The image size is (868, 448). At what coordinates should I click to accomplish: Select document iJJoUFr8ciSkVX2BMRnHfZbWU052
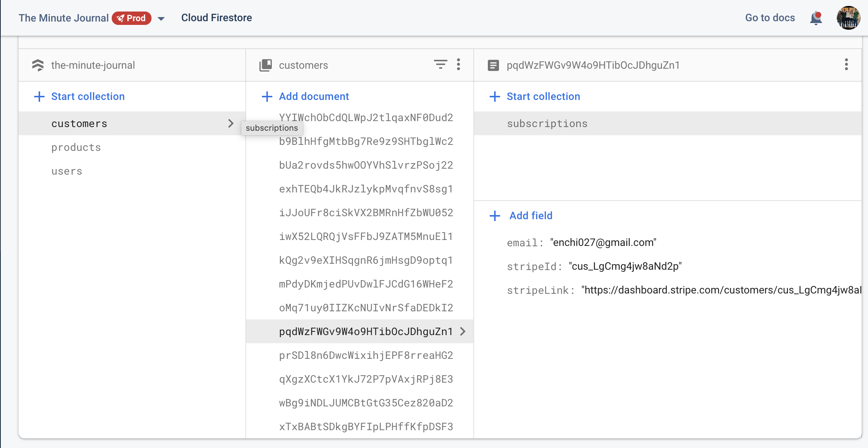click(366, 213)
